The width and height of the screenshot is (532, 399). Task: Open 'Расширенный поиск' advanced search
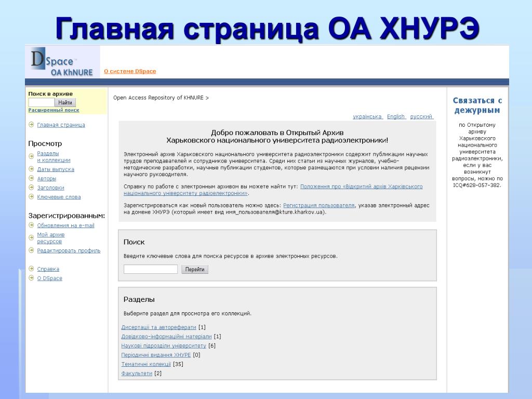[54, 110]
